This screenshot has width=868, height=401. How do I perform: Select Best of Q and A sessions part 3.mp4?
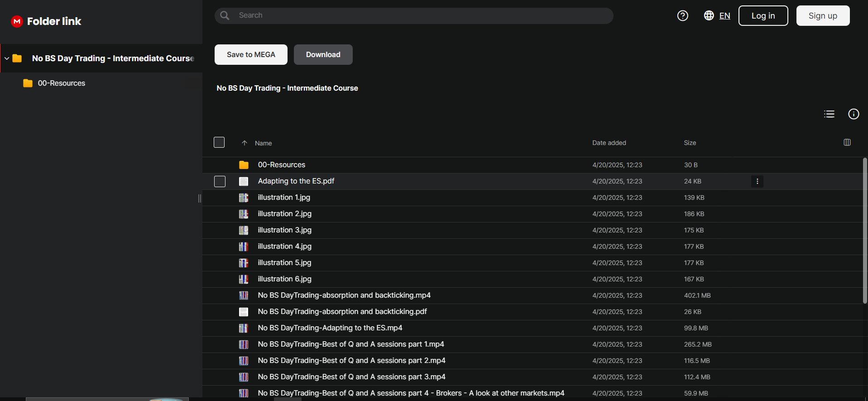352,377
